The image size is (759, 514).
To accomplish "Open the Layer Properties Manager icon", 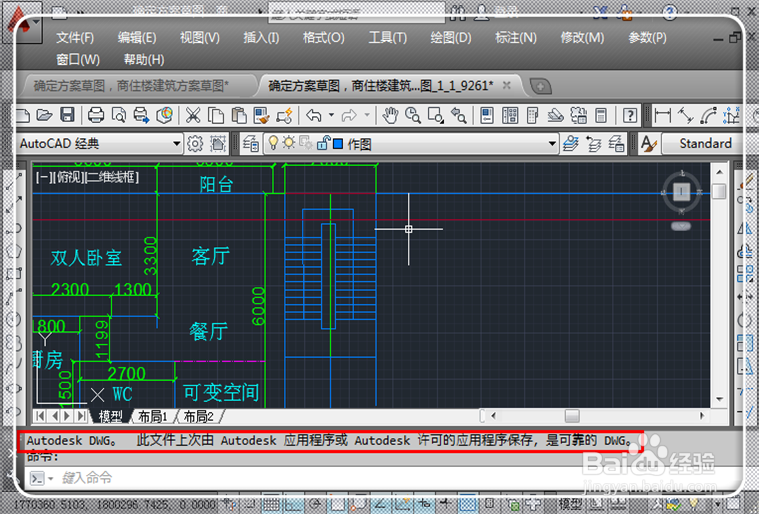I will click(251, 143).
